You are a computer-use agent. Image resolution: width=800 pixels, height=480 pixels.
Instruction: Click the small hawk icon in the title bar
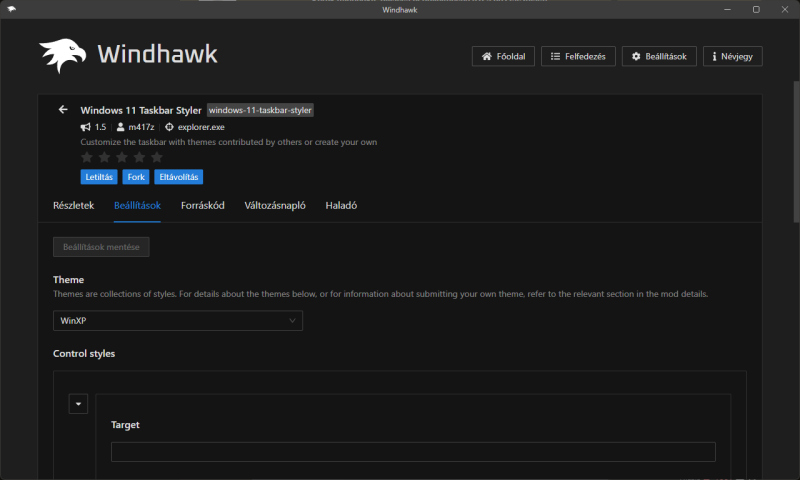pos(11,9)
